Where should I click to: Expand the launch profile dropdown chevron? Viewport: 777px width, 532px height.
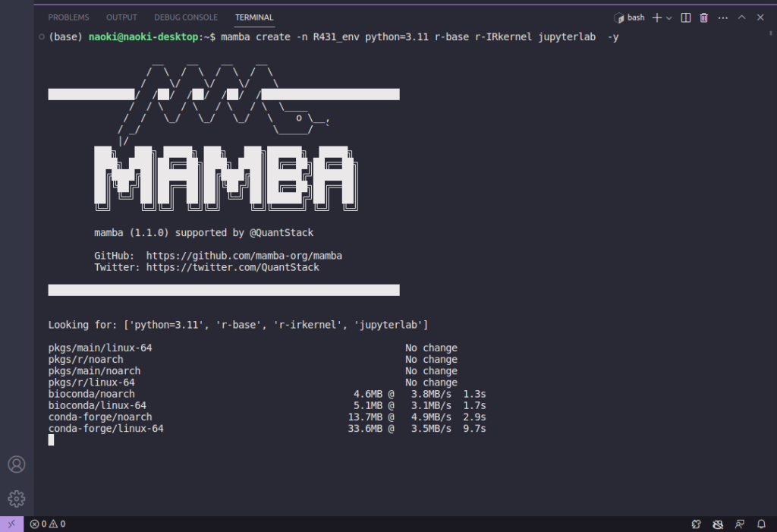click(x=669, y=18)
